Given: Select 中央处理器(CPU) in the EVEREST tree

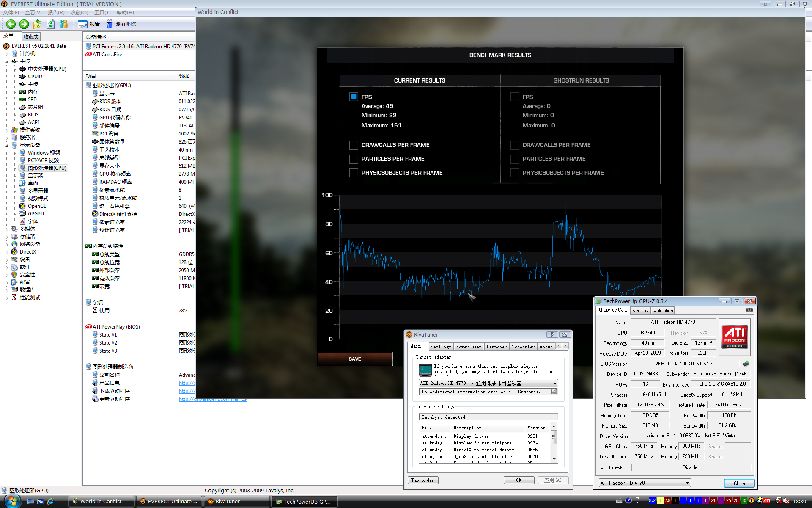Looking at the screenshot, I should click(47, 69).
